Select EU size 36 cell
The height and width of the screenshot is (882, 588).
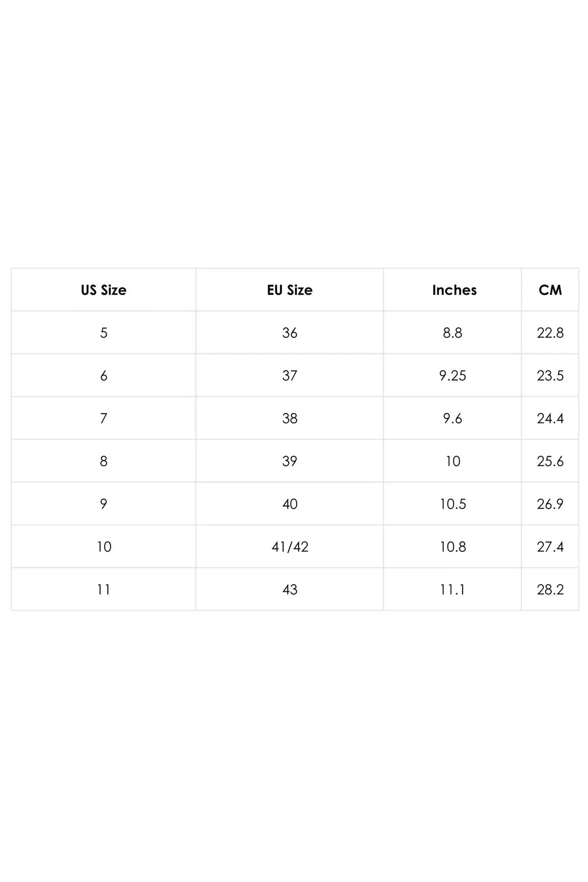pos(289,333)
